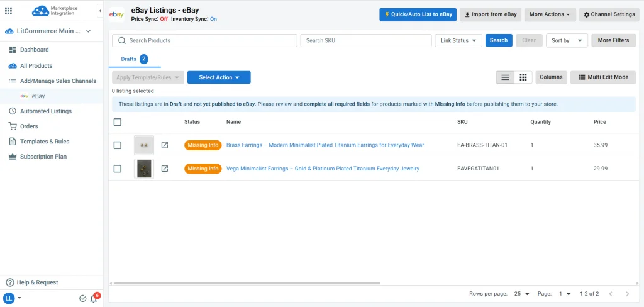Screen dimensions: 644x307
Task: Go to the next page arrow
Action: click(627, 294)
